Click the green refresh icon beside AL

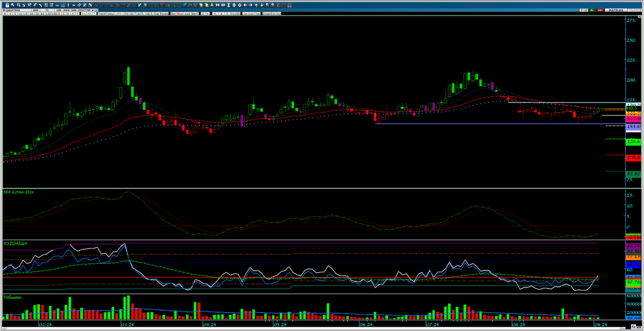(586, 10)
